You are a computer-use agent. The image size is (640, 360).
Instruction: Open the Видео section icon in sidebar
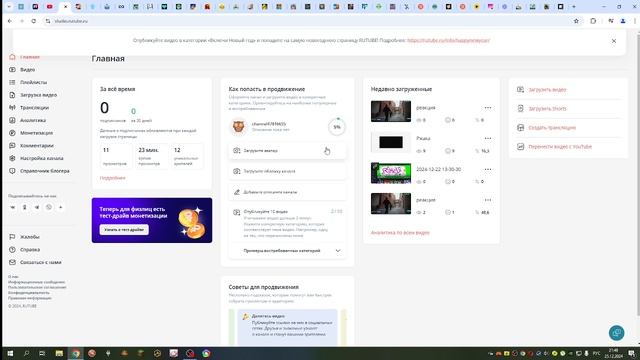(12, 70)
